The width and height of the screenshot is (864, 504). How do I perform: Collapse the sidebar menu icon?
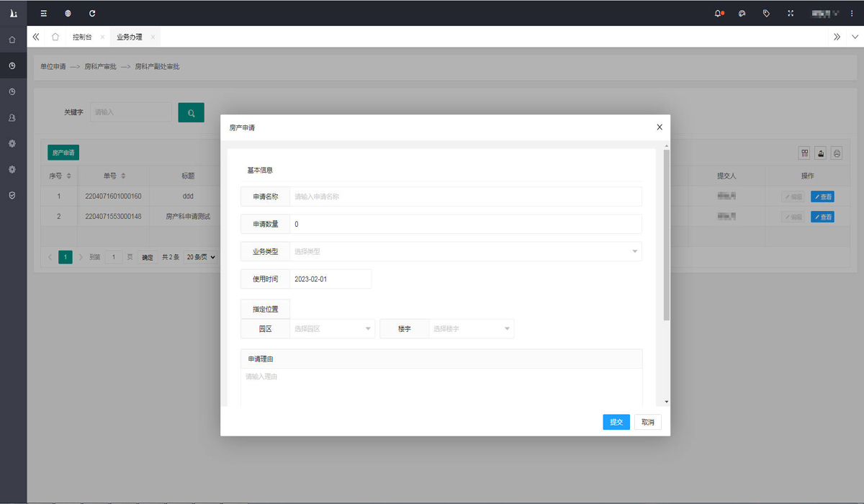(x=43, y=13)
